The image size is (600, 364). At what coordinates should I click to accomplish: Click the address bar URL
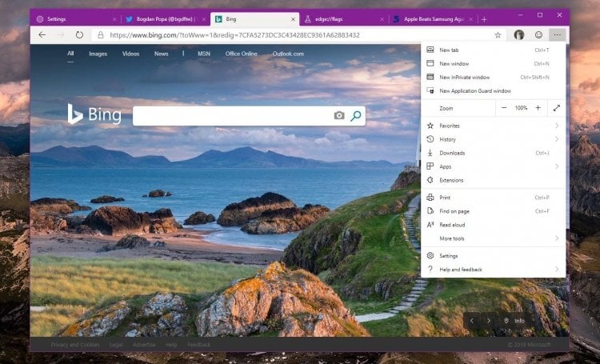234,35
